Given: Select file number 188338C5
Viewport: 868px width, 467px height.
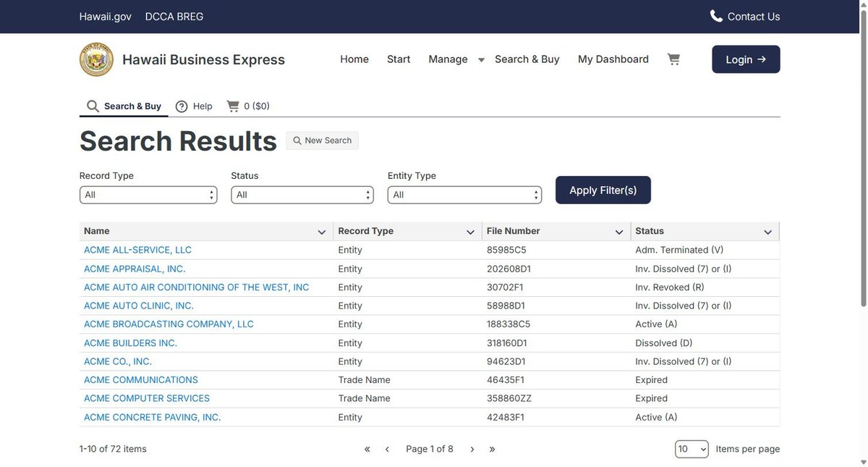Looking at the screenshot, I should click(509, 324).
